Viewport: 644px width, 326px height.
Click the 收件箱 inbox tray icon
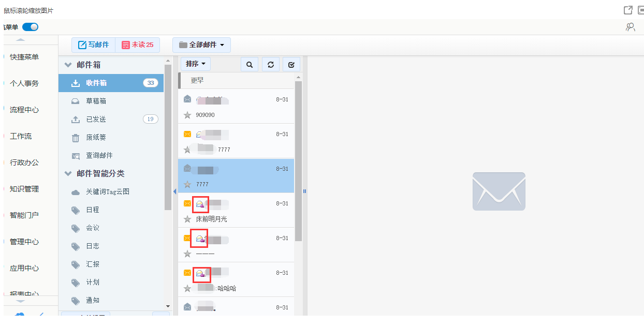coord(76,83)
